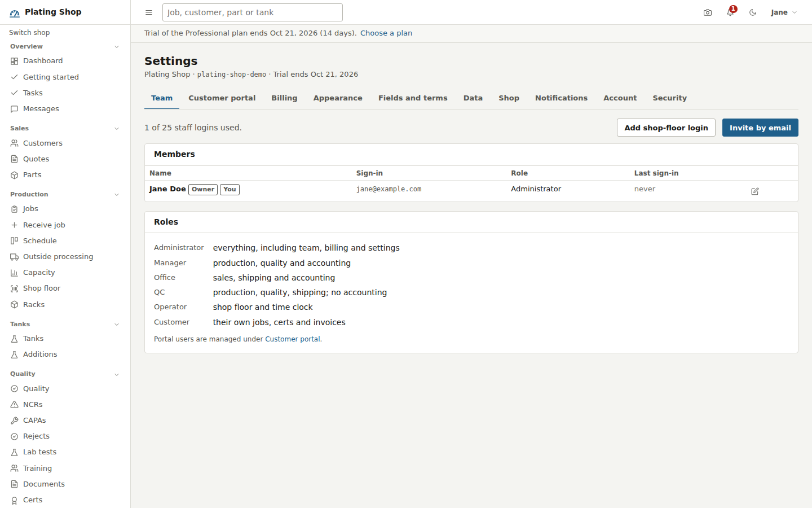The image size is (812, 508).
Task: Open Dashboard from the sidebar
Action: (65, 61)
